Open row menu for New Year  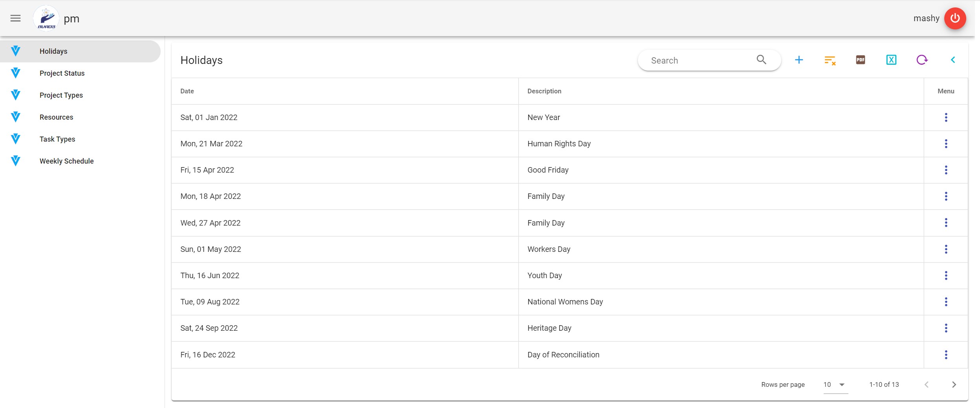pos(946,117)
